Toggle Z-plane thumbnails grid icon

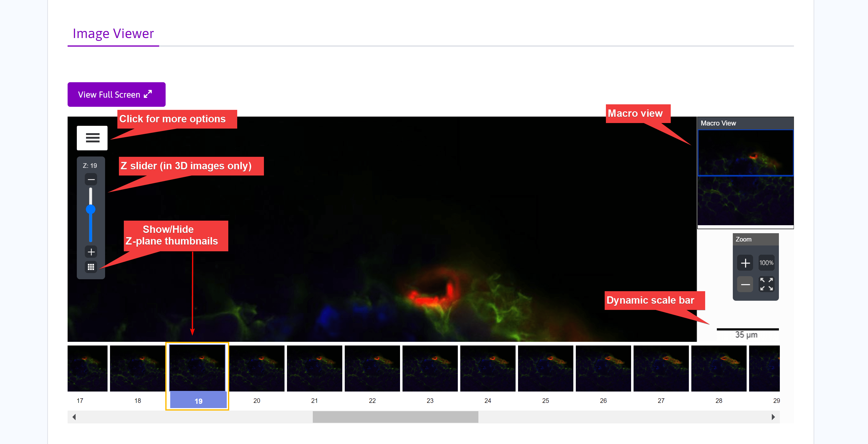click(91, 267)
